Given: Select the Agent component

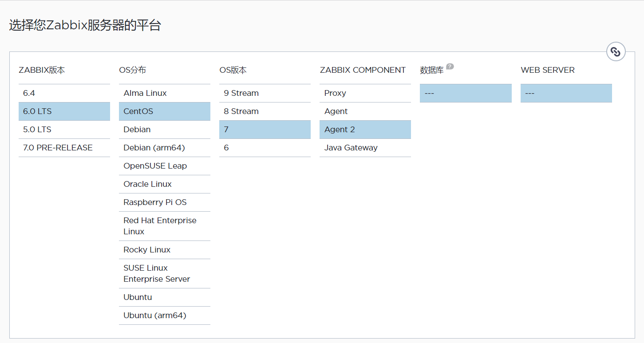Looking at the screenshot, I should tap(365, 111).
